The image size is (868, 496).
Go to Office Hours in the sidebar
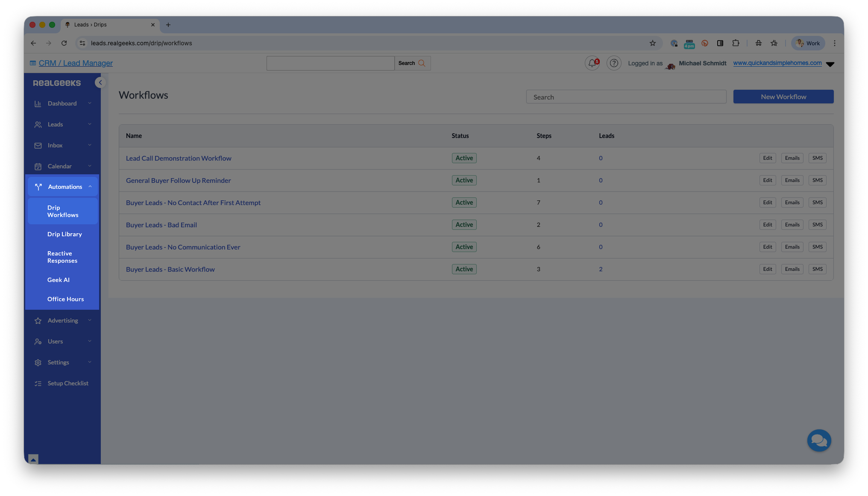[65, 299]
